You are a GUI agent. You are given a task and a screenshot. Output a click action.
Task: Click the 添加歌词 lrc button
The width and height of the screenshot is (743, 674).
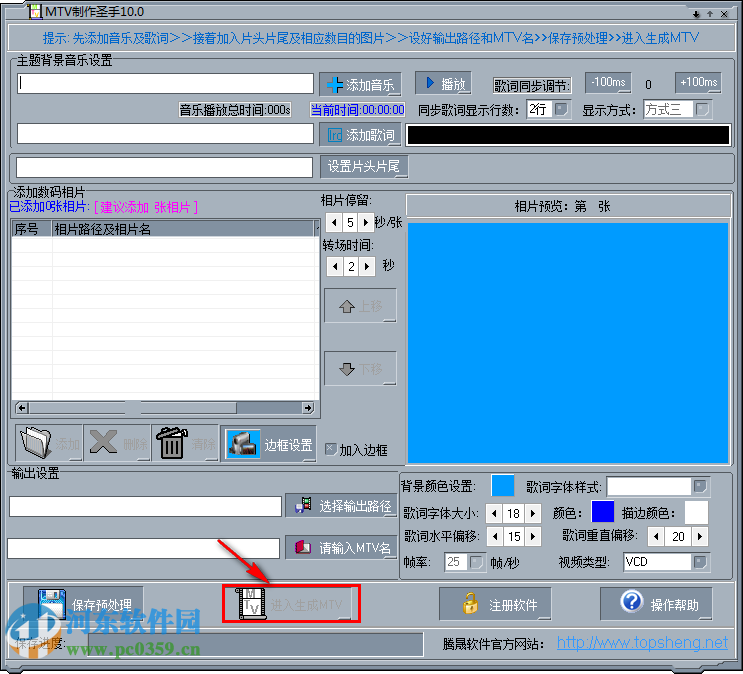tap(360, 135)
